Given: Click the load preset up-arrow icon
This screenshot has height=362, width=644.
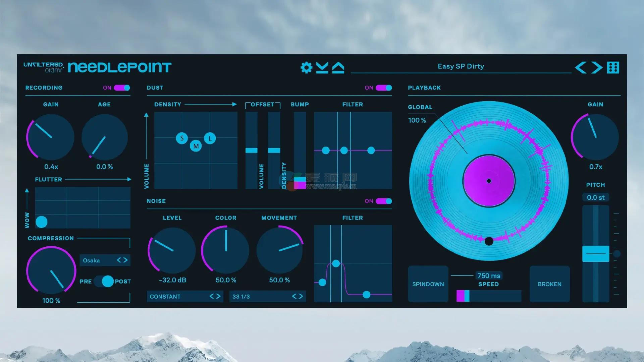Looking at the screenshot, I should (x=338, y=67).
